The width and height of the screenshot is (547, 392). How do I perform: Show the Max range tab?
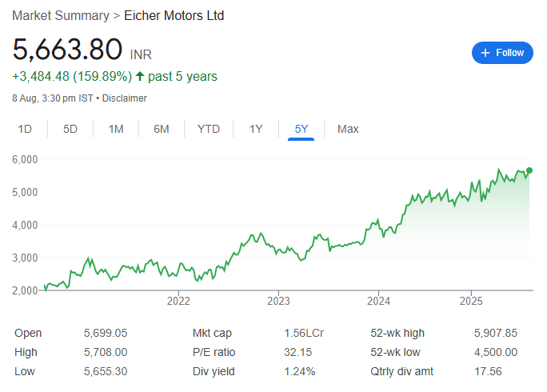(348, 129)
